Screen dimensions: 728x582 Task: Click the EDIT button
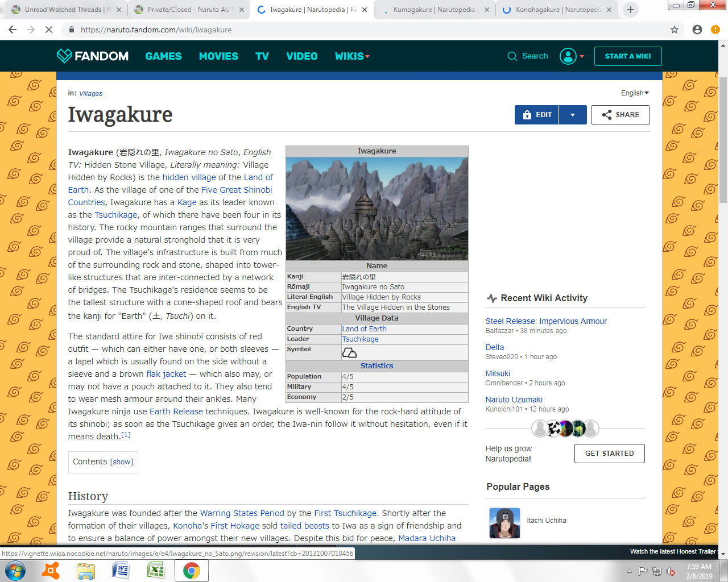pos(537,115)
